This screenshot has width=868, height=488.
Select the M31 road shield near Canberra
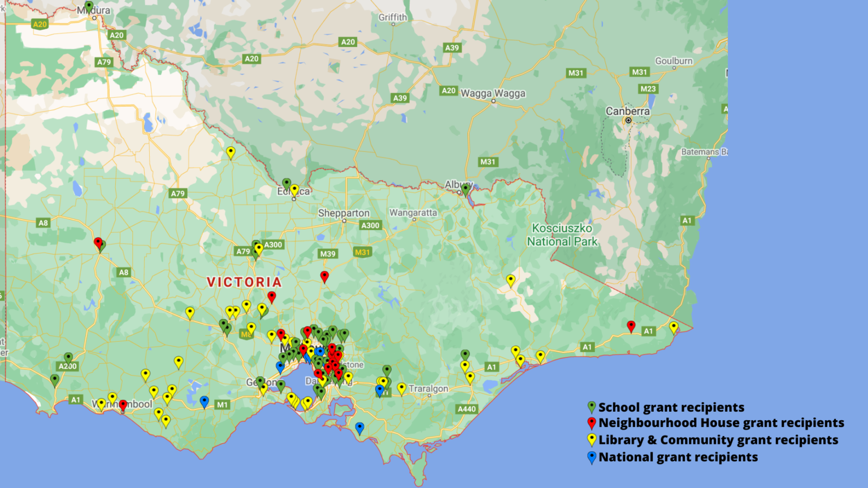coord(639,72)
